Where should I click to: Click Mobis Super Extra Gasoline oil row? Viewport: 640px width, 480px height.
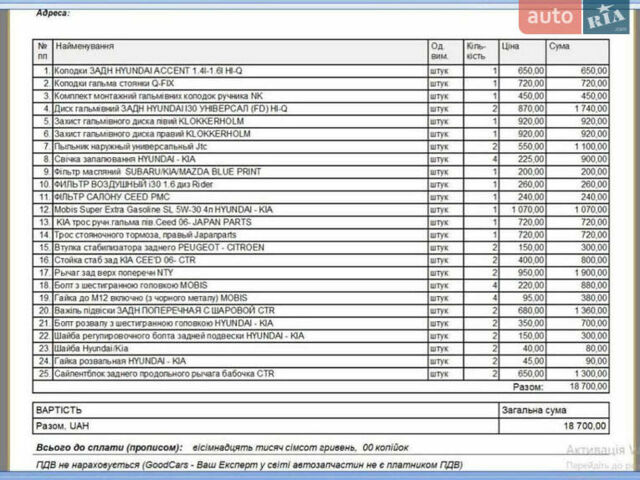164,209
